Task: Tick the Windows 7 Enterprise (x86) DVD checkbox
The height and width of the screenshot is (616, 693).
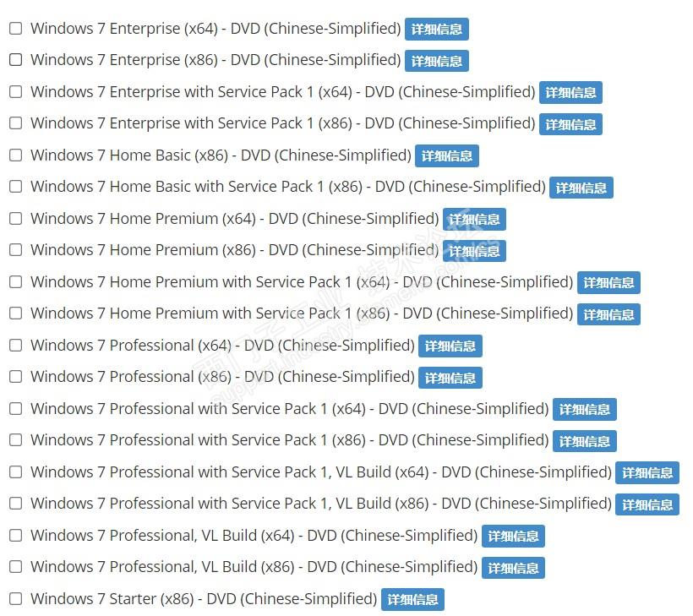Action: pos(15,60)
